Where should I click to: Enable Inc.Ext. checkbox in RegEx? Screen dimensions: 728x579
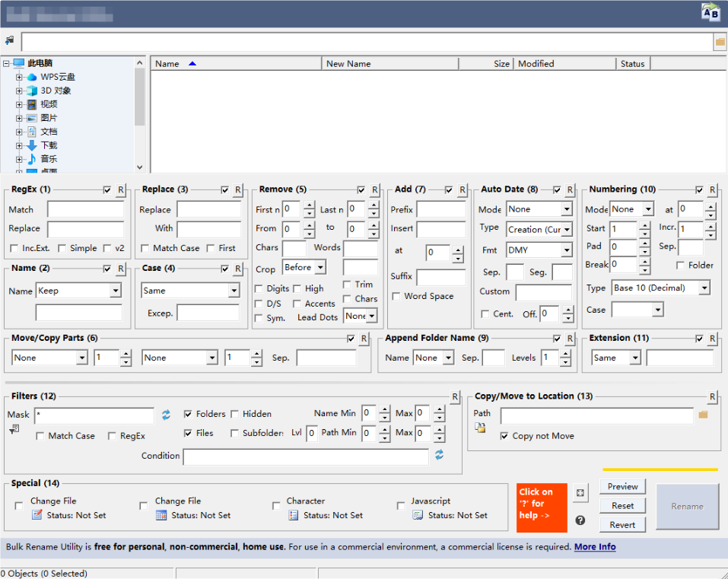(14, 248)
